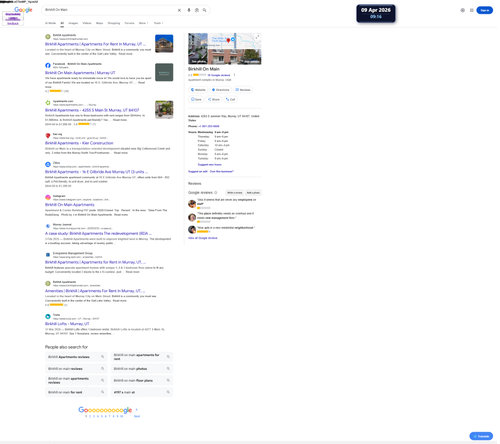Click the Directions button

click(222, 90)
